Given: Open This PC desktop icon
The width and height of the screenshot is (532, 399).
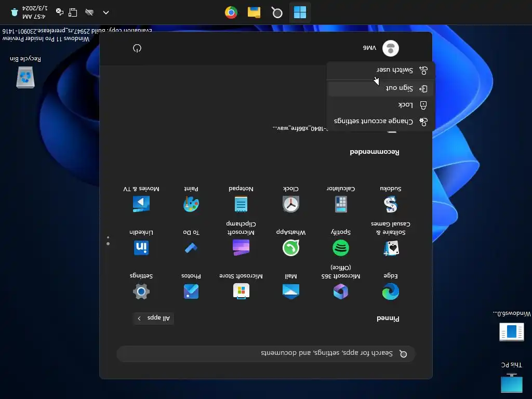Looking at the screenshot, I should tap(512, 377).
